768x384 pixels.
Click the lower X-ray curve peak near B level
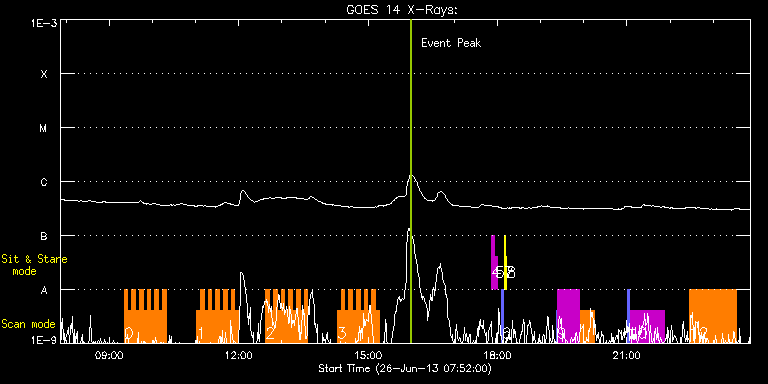click(x=409, y=229)
